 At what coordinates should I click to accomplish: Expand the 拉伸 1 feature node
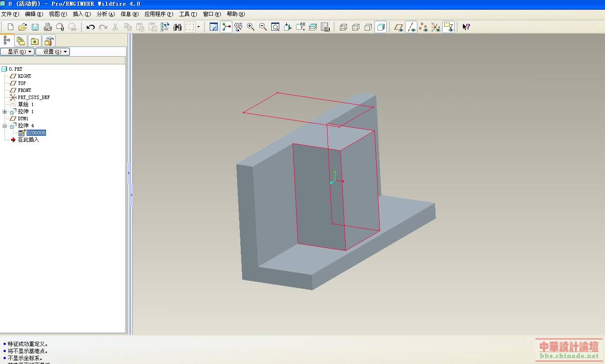[5, 111]
